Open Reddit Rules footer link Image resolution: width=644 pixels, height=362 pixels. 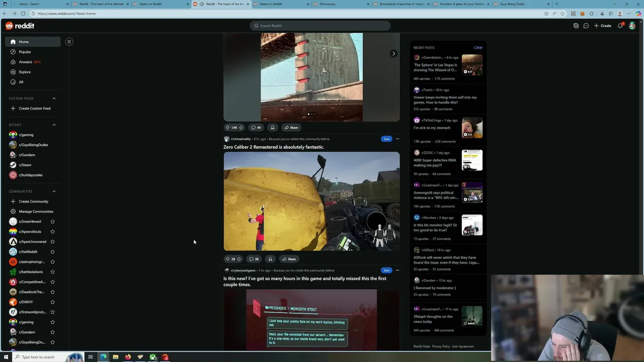pyautogui.click(x=422, y=346)
